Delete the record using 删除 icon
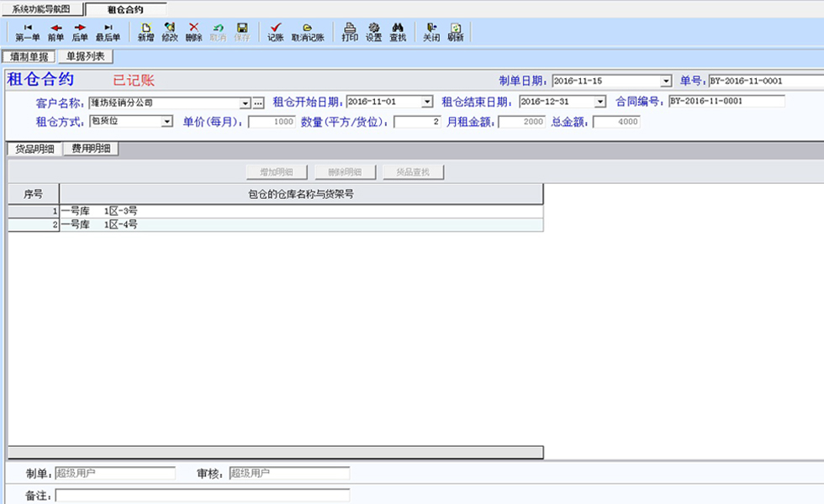Screen dimensions: 824x504 [x=194, y=32]
